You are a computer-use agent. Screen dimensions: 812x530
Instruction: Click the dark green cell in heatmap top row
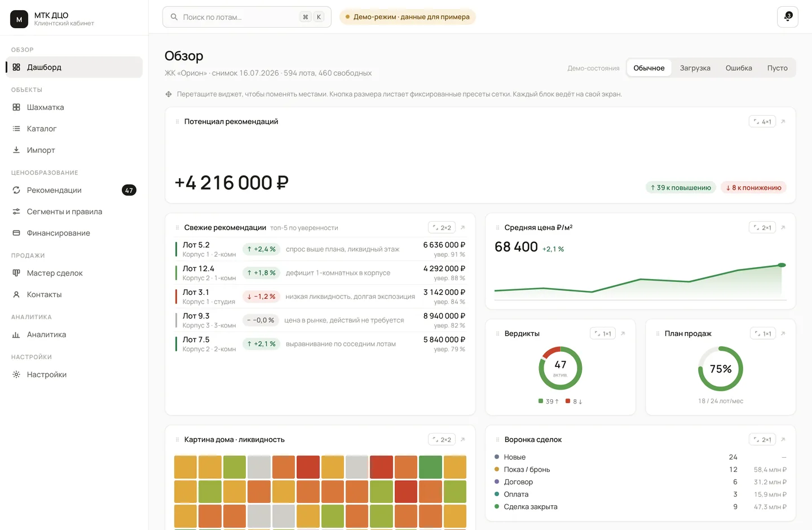[430, 467]
